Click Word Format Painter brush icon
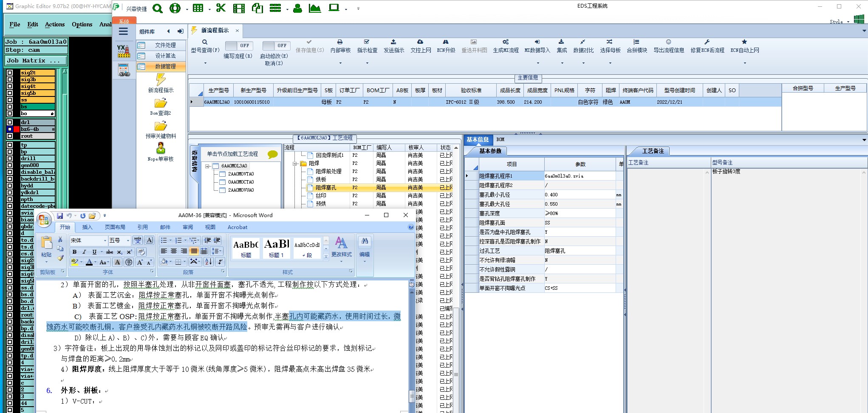868x413 pixels. pos(60,258)
